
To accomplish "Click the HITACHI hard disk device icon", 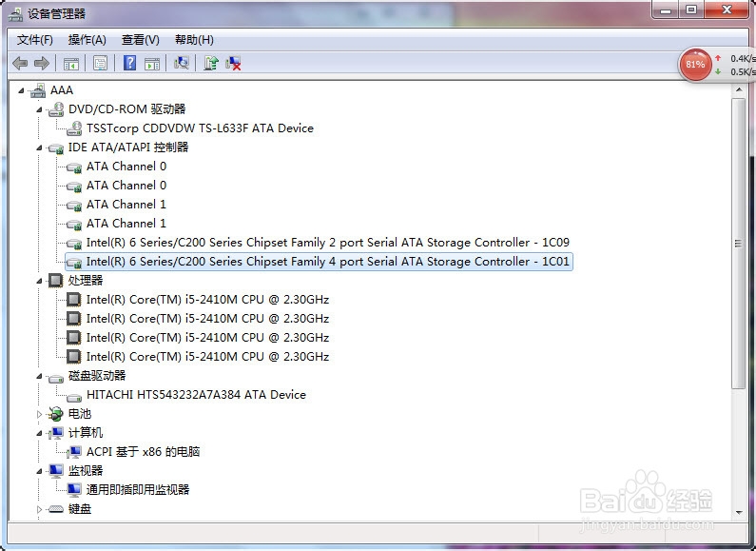I will click(74, 396).
